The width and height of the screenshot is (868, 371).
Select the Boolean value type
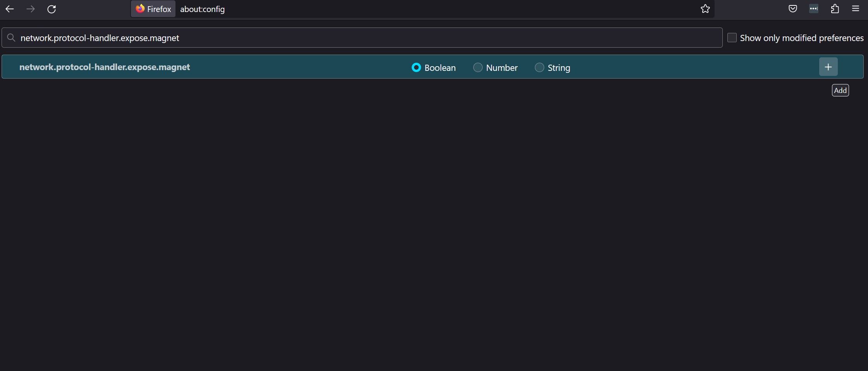tap(416, 67)
